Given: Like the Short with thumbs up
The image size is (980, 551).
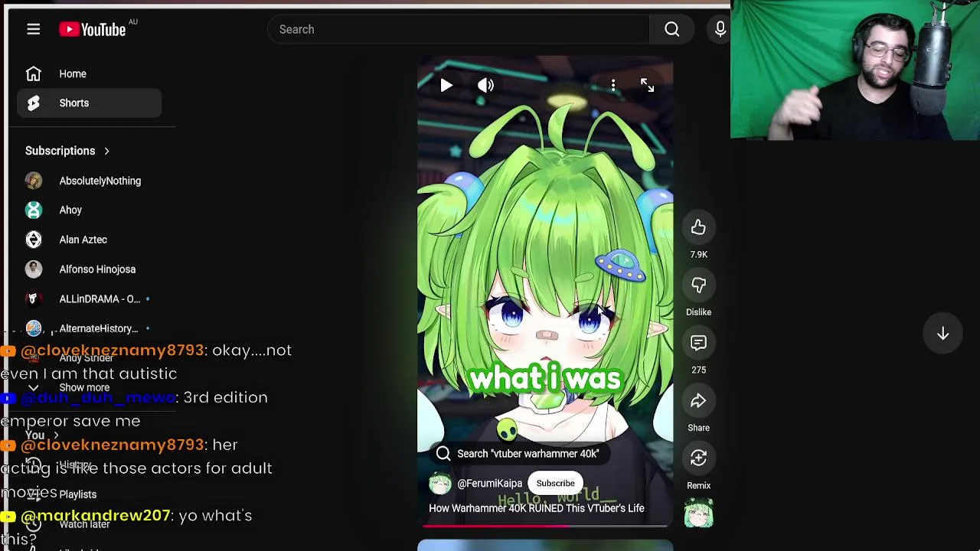Looking at the screenshot, I should pyautogui.click(x=698, y=227).
